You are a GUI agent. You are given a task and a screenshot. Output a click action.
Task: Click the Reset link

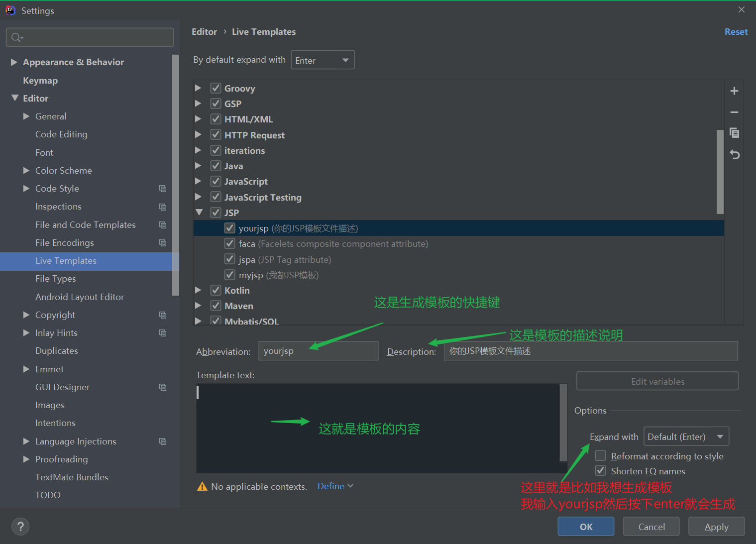click(736, 32)
